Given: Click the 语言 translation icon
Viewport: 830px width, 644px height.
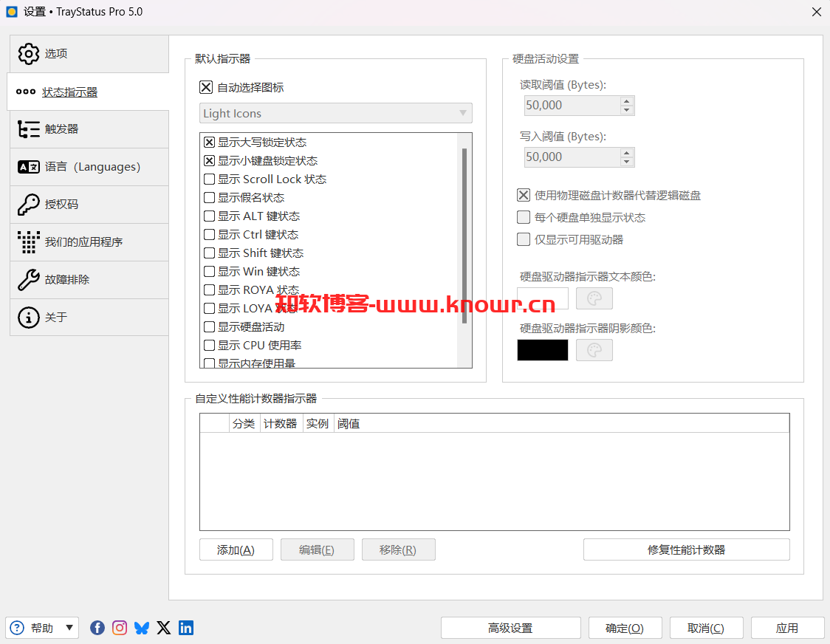Looking at the screenshot, I should click(x=29, y=167).
